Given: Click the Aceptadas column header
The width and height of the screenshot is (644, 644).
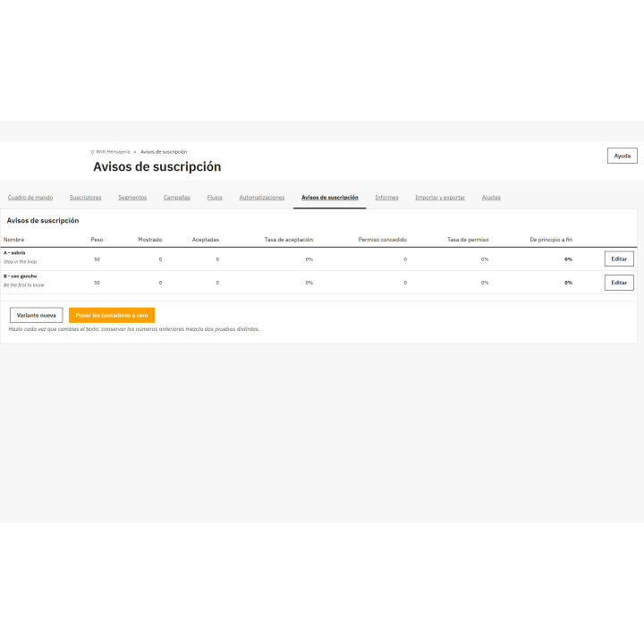Looking at the screenshot, I should [206, 240].
